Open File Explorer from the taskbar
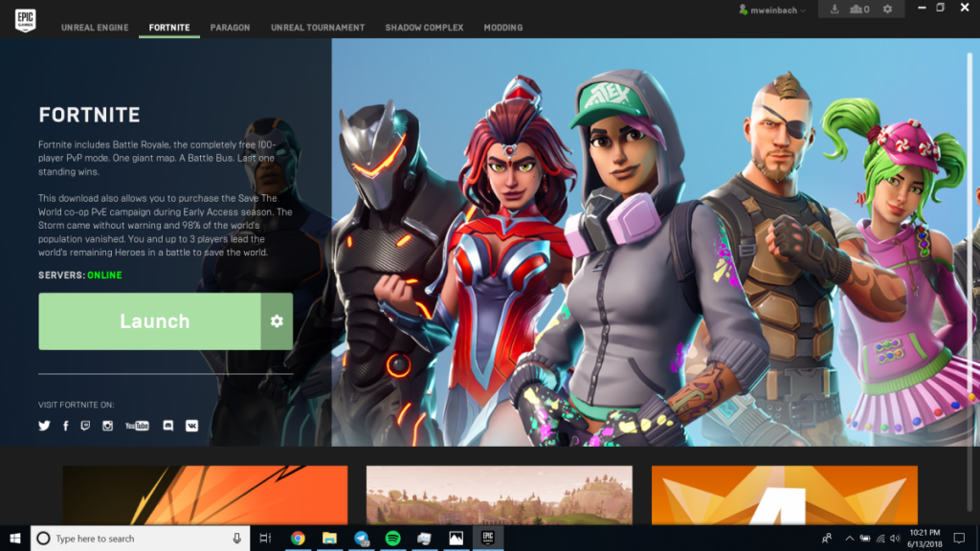 coord(329,539)
